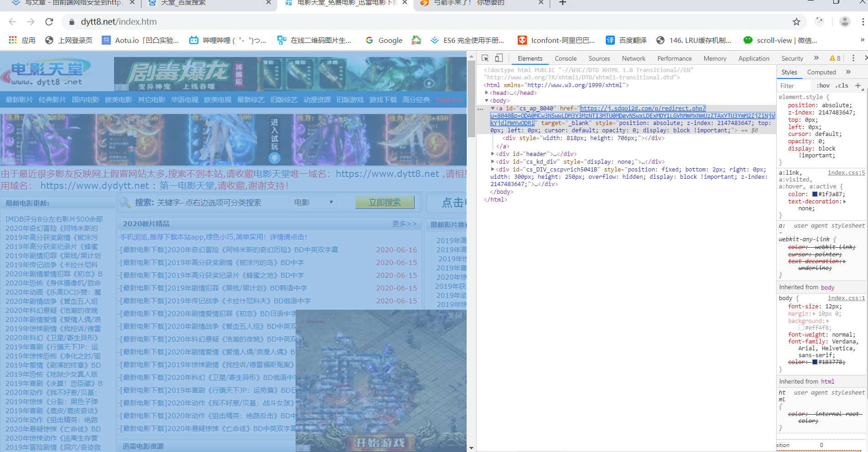Open the Iconfont-阿里巴巴 bookmark

click(556, 40)
